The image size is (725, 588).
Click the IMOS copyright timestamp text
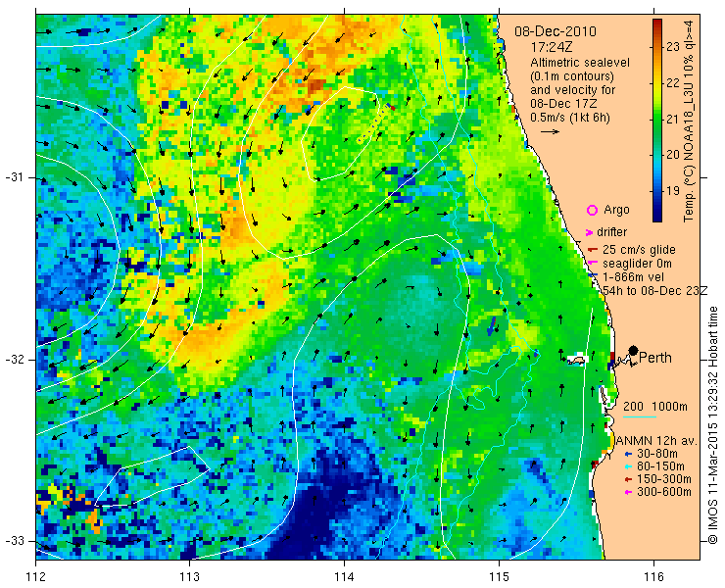(x=712, y=425)
